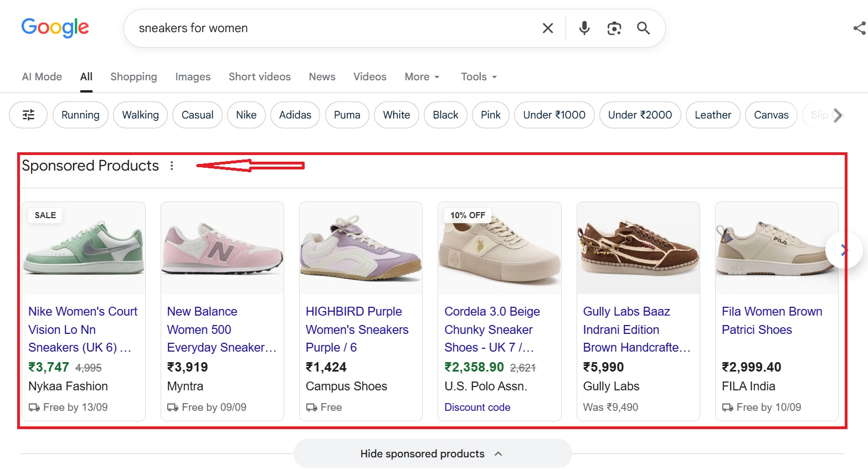The height and width of the screenshot is (469, 868).
Task: Click the Sponsored Products heading
Action: [90, 166]
